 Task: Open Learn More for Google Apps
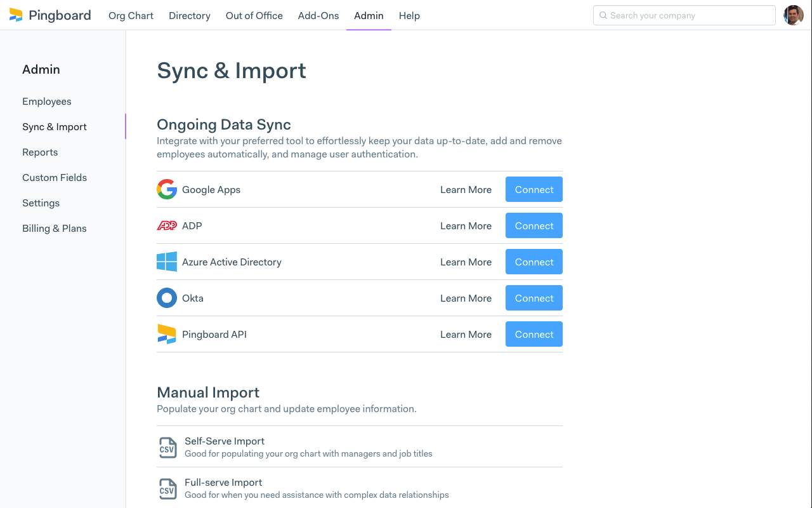466,189
